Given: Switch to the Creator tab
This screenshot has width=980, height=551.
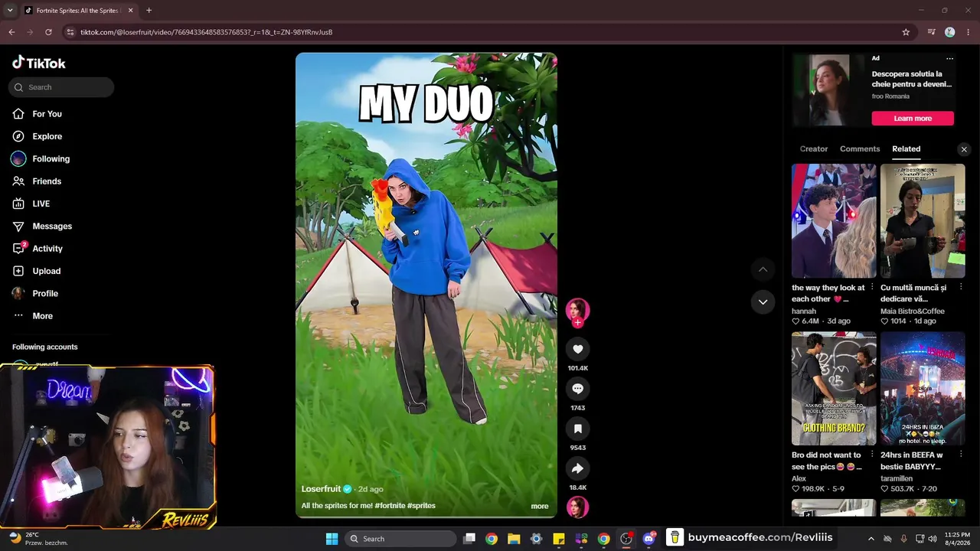Looking at the screenshot, I should [x=814, y=149].
